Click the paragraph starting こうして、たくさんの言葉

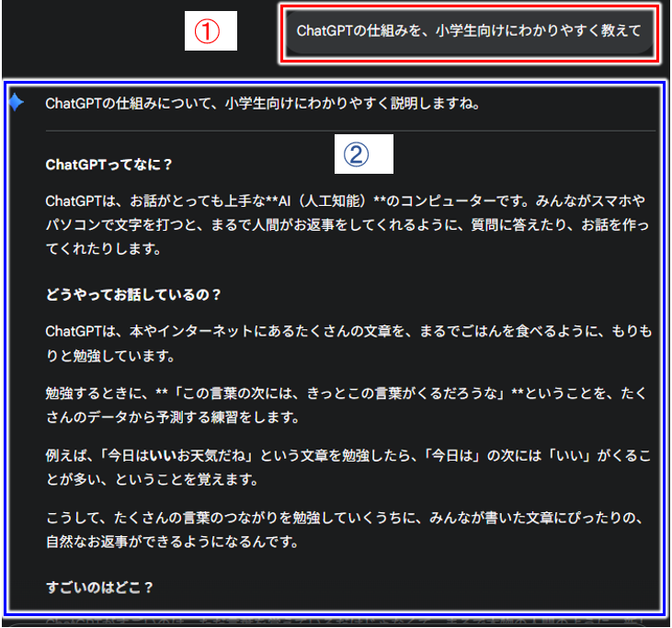pos(345,530)
